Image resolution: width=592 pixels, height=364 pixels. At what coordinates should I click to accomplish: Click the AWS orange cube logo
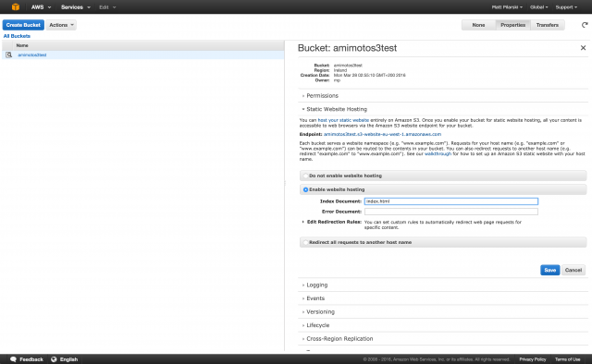click(x=16, y=6)
